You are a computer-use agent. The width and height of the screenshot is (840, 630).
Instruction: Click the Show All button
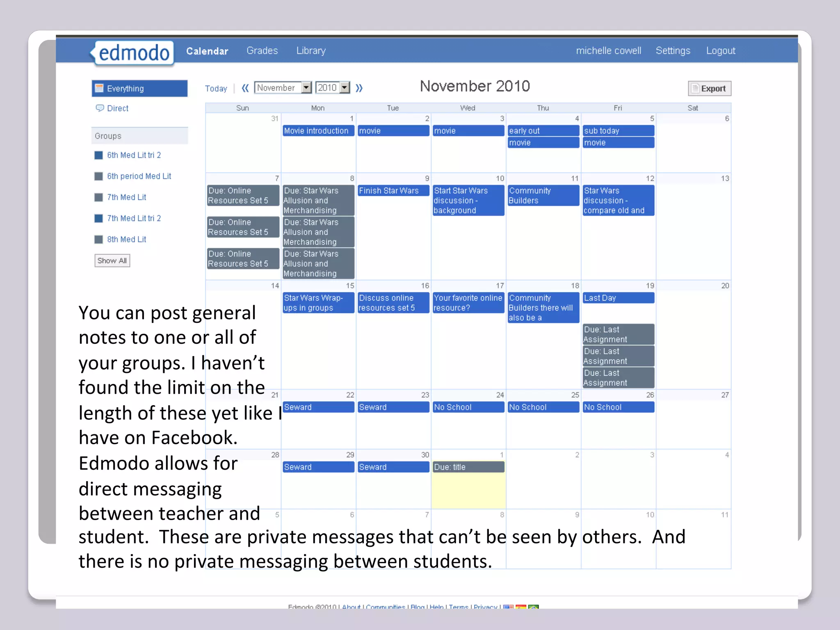point(112,260)
